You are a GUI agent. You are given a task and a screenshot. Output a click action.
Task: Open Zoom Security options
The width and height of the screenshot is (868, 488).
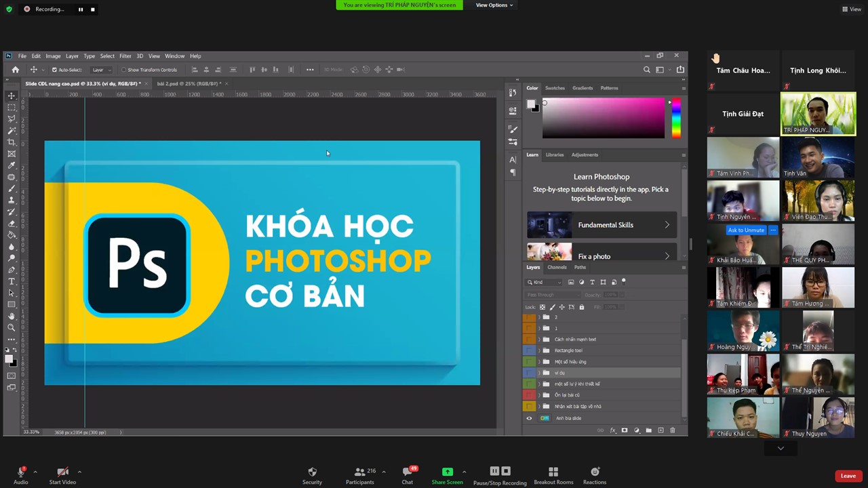pos(312,474)
